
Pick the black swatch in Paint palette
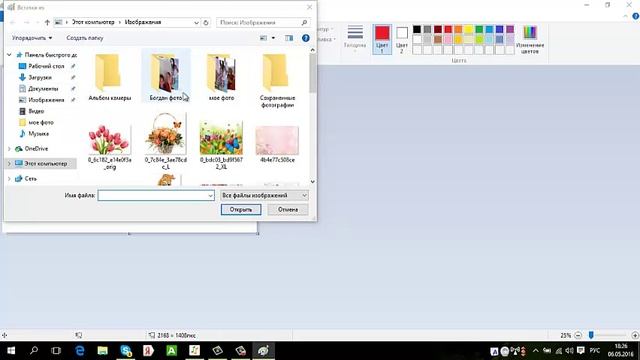point(417,29)
